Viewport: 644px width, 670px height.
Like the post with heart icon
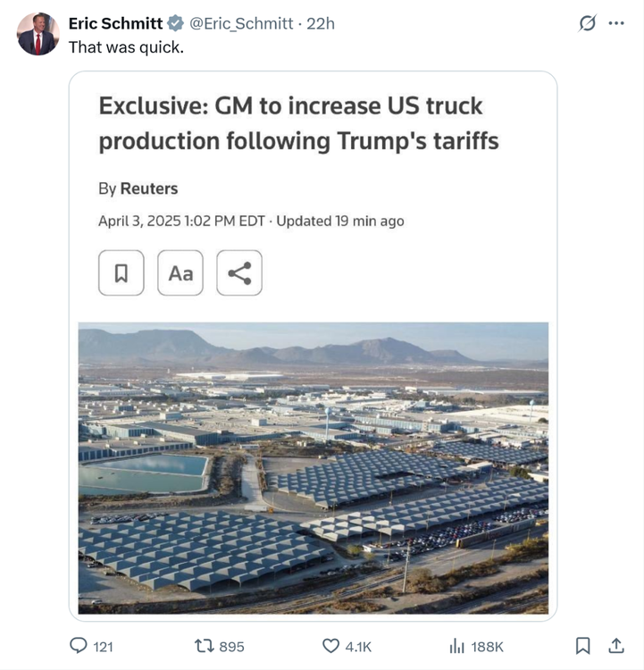(331, 645)
